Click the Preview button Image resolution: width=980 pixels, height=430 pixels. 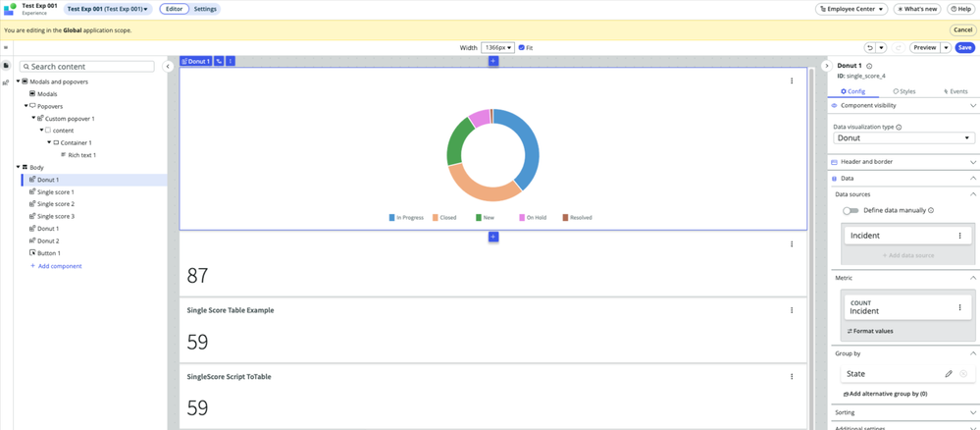pos(925,47)
